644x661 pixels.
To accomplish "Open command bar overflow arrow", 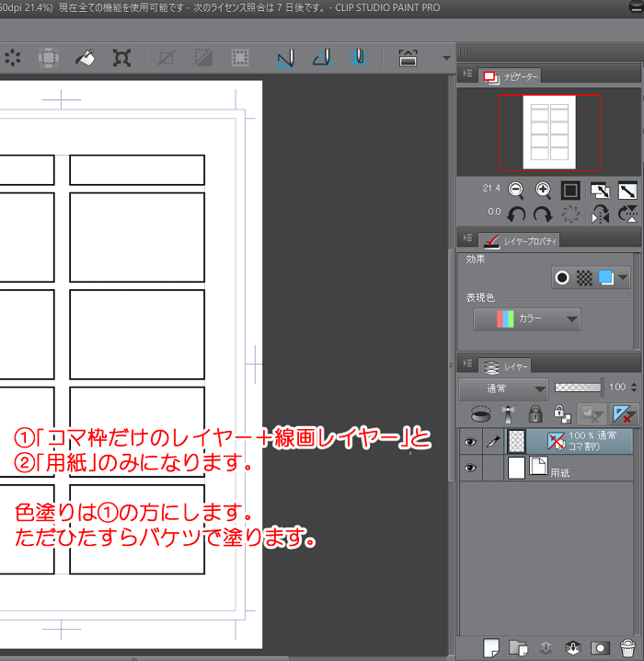I will tap(446, 58).
